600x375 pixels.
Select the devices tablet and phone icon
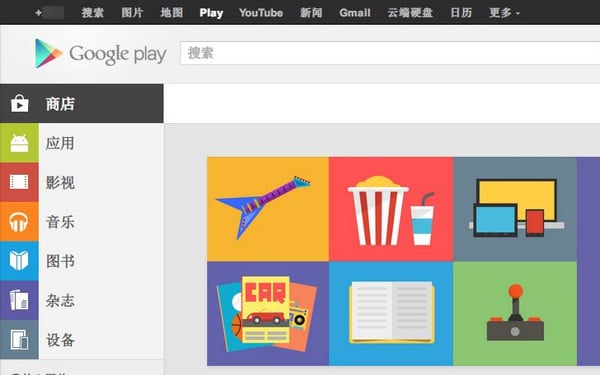19,340
